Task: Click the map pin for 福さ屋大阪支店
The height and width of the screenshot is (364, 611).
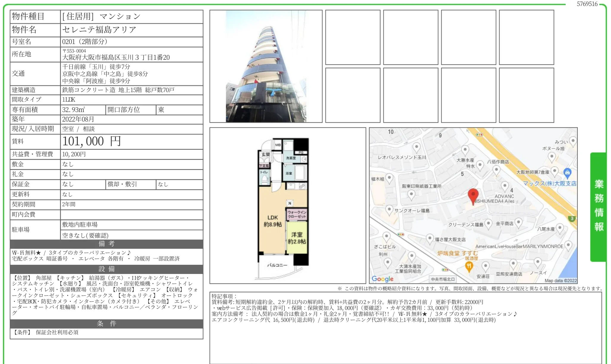Action: pos(430,238)
